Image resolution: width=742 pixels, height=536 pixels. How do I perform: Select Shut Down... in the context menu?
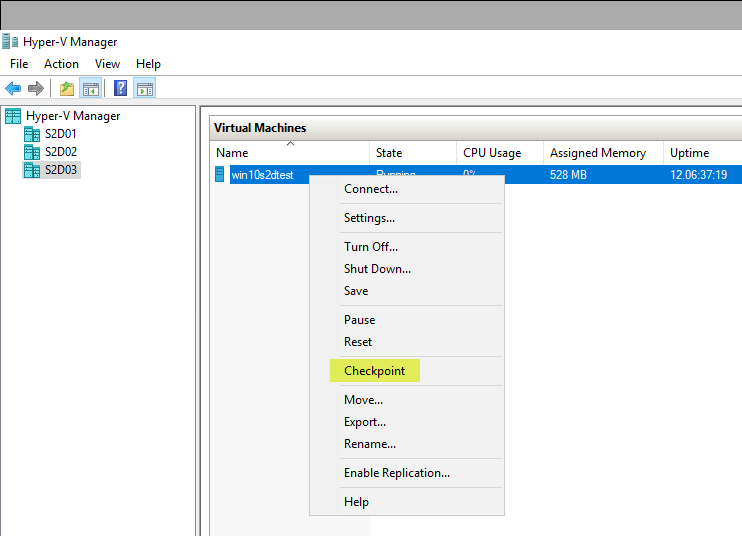point(407,269)
